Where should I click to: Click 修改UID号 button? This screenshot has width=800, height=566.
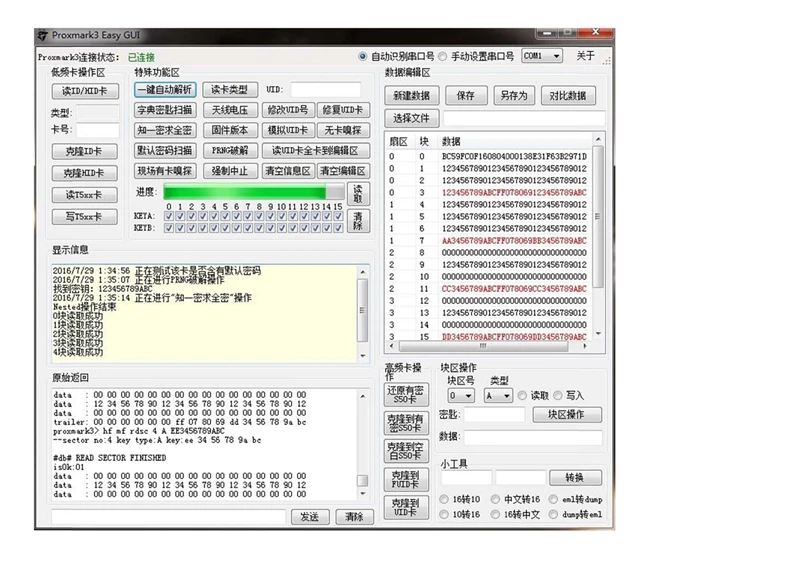coord(288,110)
